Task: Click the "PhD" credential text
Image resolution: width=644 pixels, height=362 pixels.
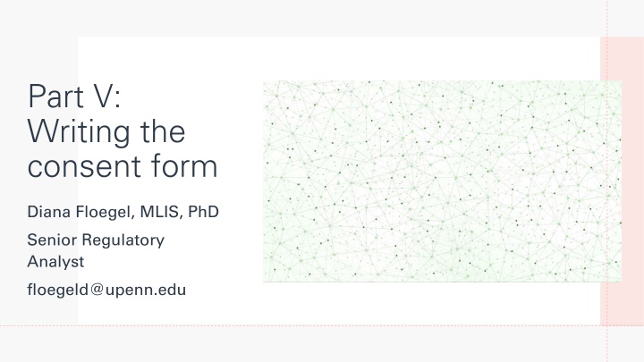Action: pos(203,212)
